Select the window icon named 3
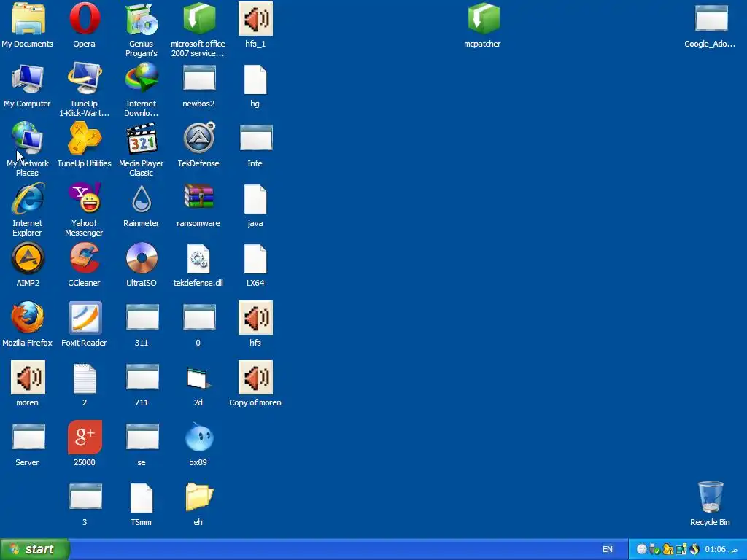 coord(85,497)
